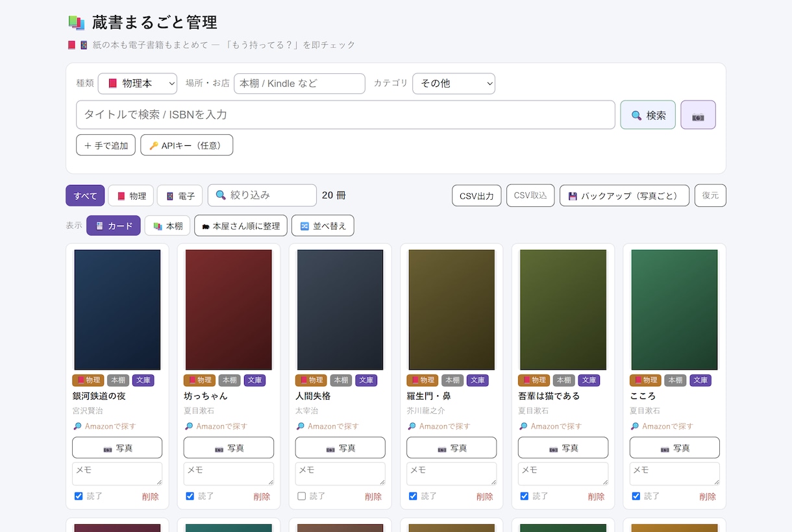Delete こころ with 削除
This screenshot has height=532, width=792.
[x=708, y=496]
